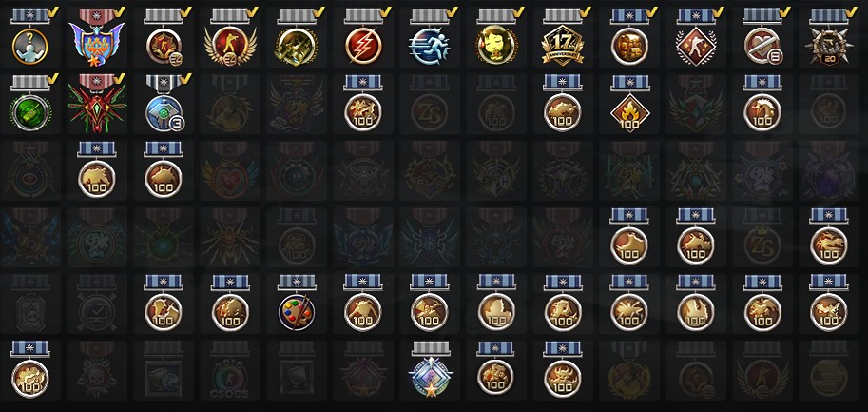Screen dimensions: 868x412
Task: Select the crossed-out heart medal
Action: (x=762, y=38)
